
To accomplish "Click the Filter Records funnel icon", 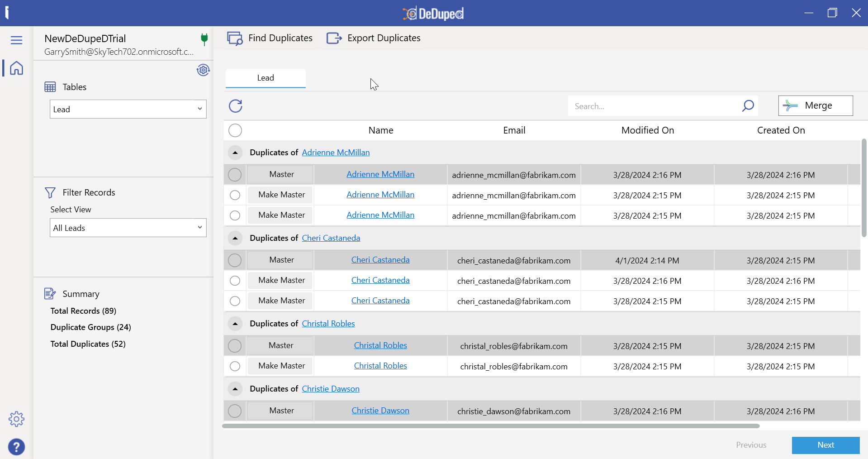I will click(50, 193).
